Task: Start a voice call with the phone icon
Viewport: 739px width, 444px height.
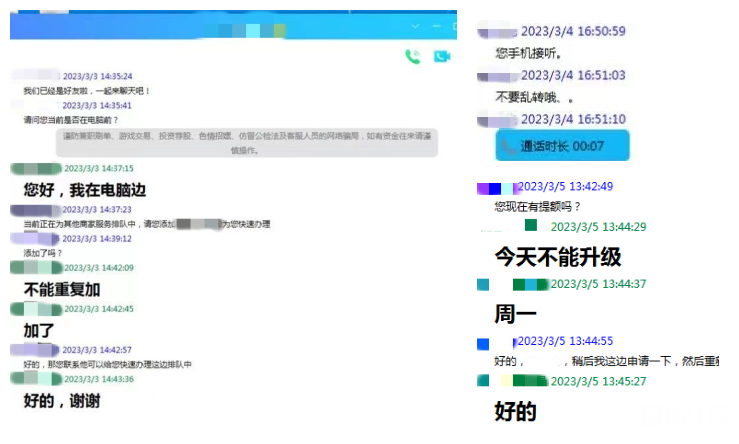Action: 412,56
